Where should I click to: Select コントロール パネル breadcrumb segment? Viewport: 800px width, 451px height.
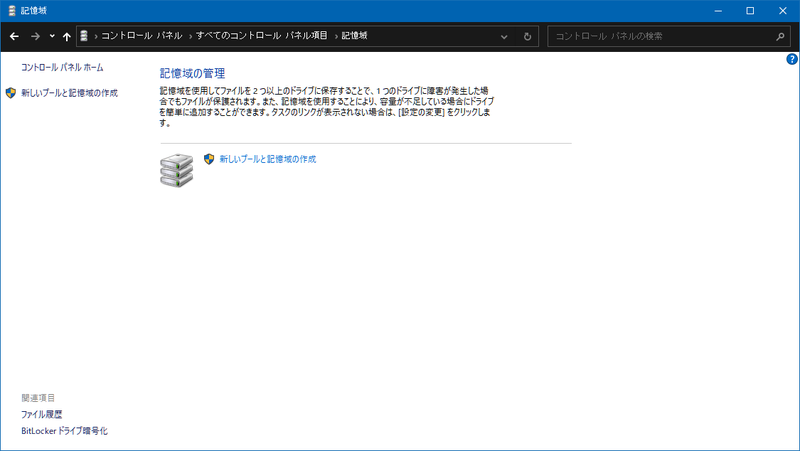(x=142, y=36)
